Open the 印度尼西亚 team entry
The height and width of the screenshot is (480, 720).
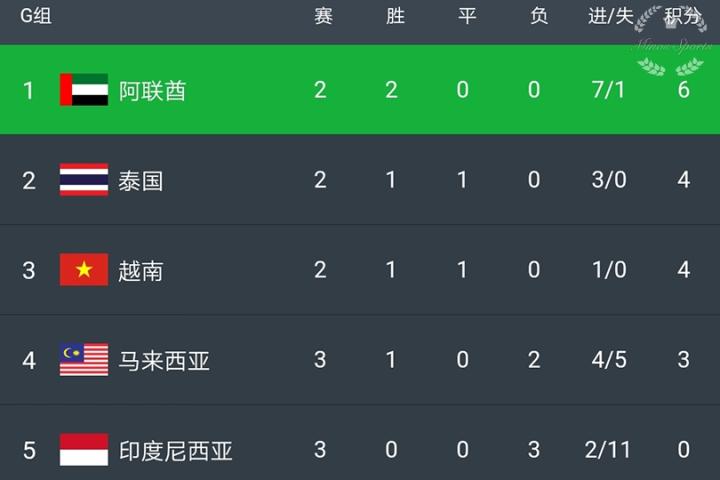[183, 451]
